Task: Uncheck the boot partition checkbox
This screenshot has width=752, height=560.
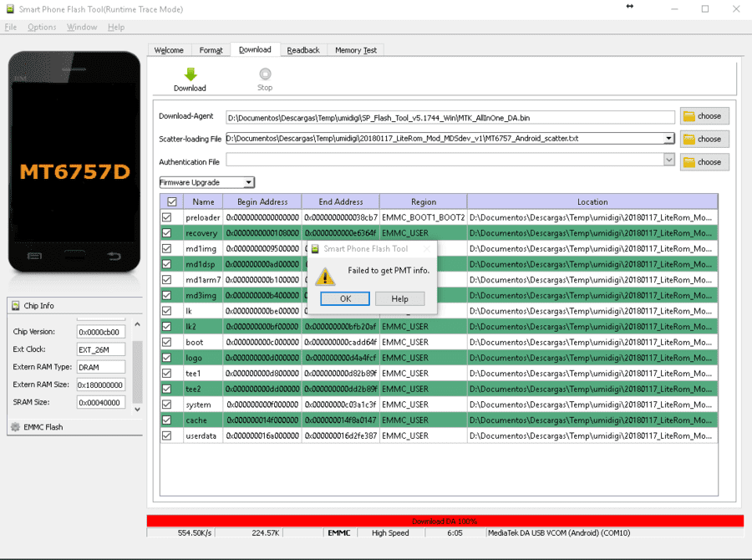Action: 167,342
